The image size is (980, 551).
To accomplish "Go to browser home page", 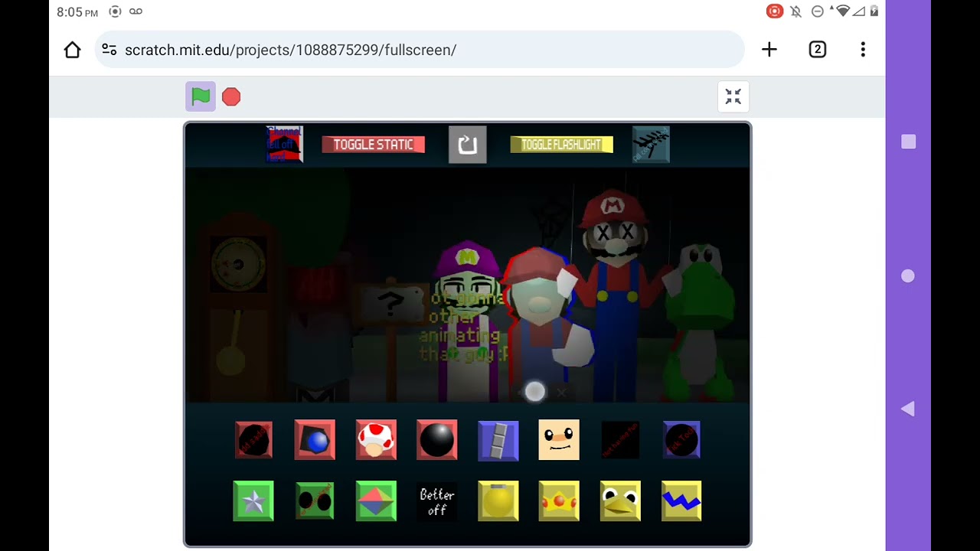I will click(x=72, y=50).
